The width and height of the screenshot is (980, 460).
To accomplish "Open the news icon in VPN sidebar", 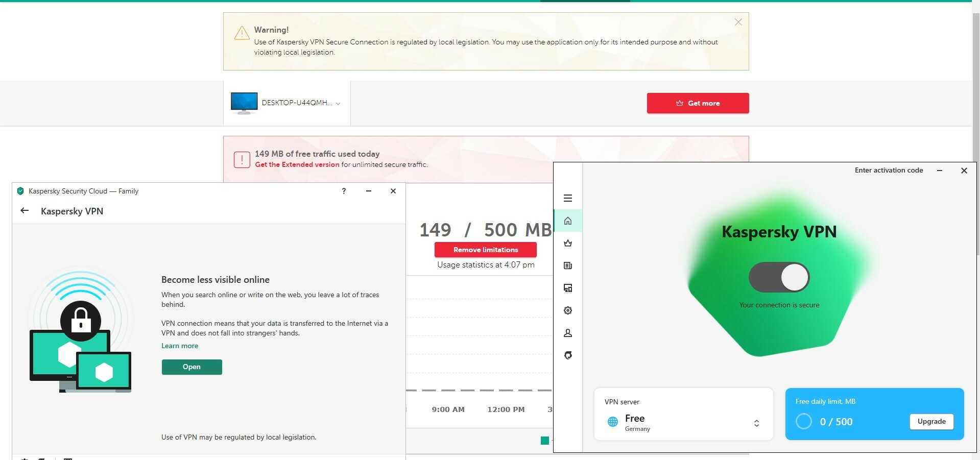I will [567, 265].
